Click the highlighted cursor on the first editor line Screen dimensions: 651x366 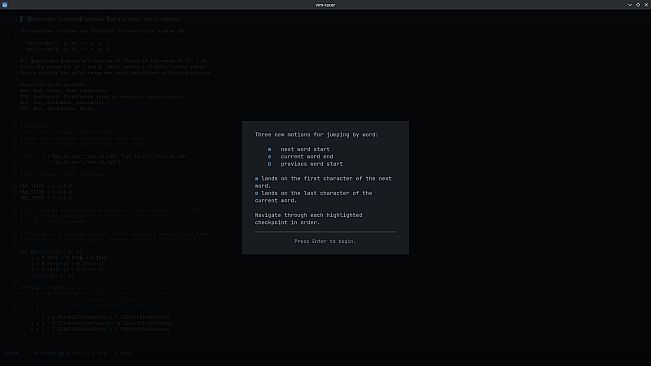pos(23,19)
